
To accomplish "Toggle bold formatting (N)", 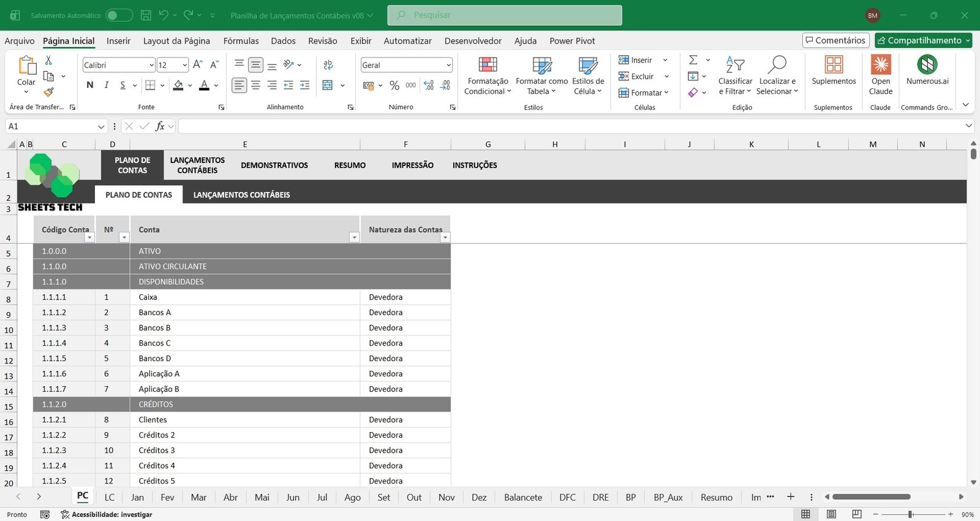I will [x=90, y=85].
